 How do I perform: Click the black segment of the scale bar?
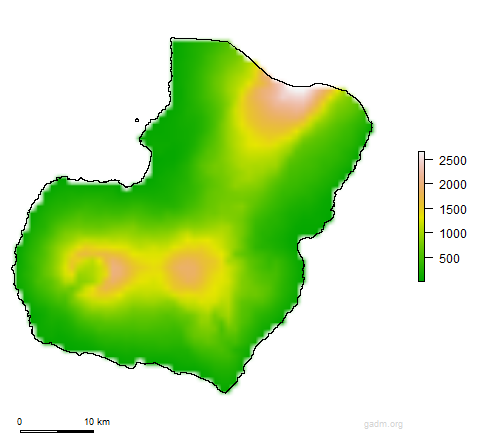tap(75, 431)
